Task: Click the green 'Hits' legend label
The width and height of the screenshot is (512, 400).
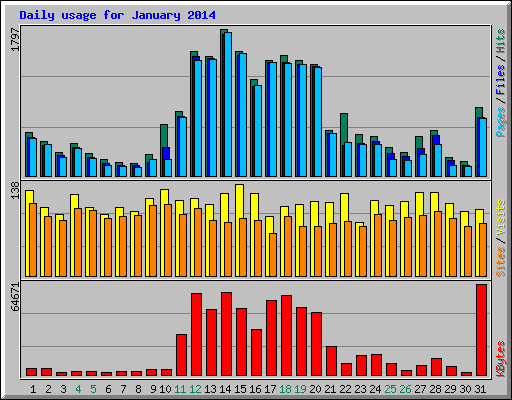Action: [501, 41]
